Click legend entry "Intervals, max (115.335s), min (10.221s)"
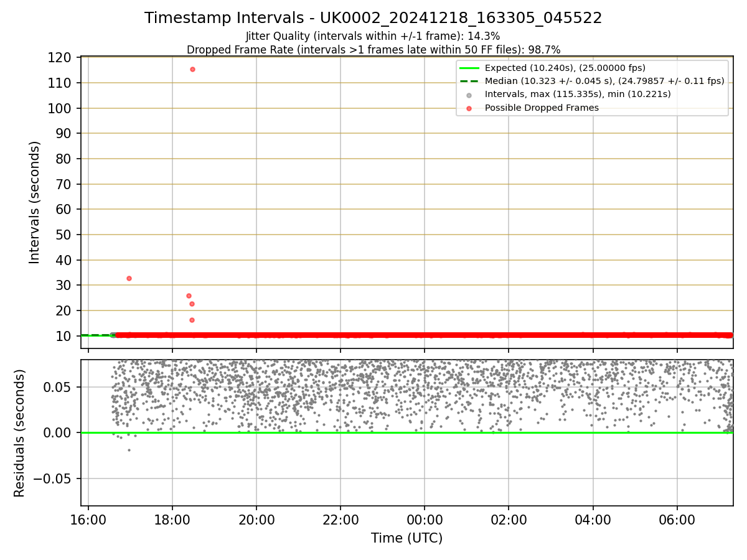The height and width of the screenshot is (560, 747). coord(578,95)
